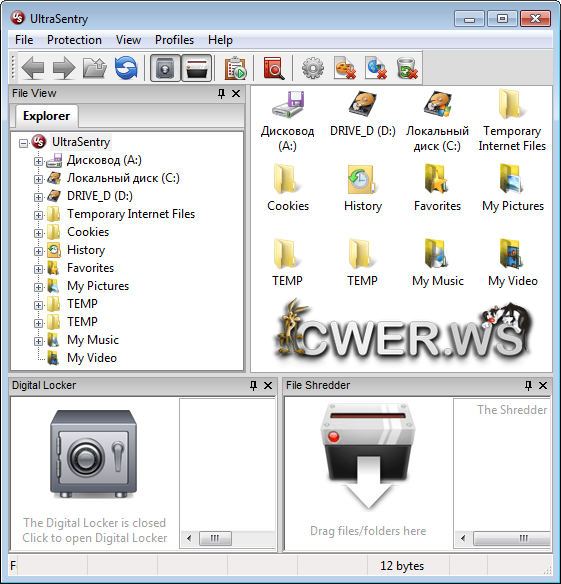Click the red book with magnifier toolbar icon
561x584 pixels.
coord(274,68)
